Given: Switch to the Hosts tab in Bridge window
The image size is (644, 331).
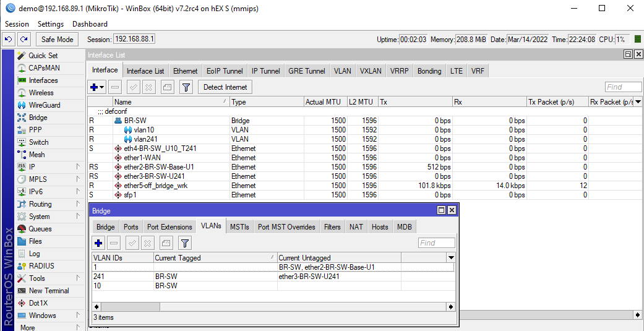Looking at the screenshot, I should click(380, 226).
